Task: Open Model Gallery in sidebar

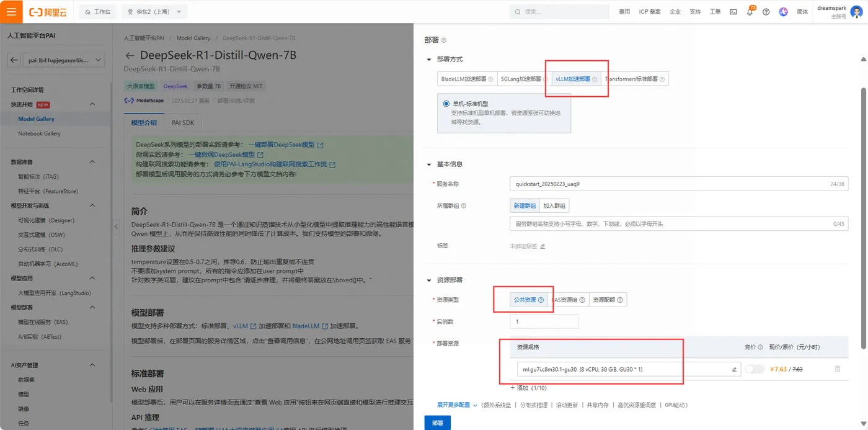Action: (x=36, y=119)
